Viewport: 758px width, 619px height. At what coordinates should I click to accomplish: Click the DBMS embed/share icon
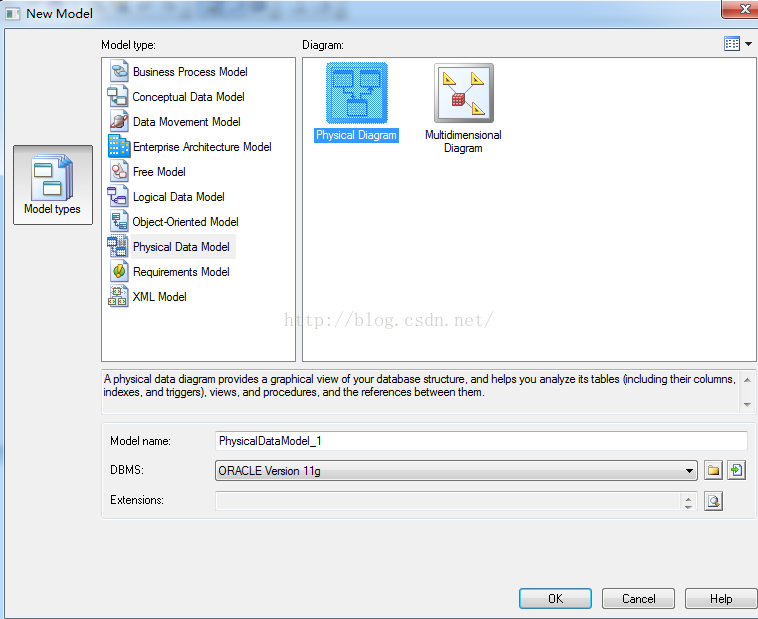[x=737, y=470]
